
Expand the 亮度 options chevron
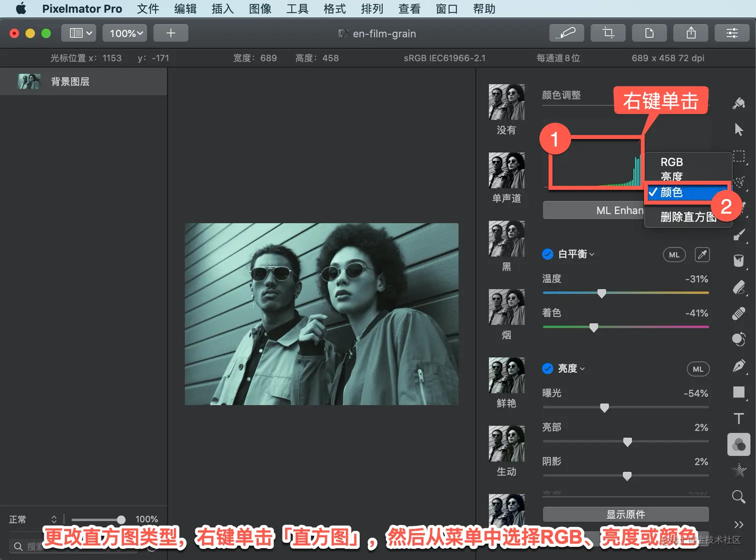pyautogui.click(x=582, y=369)
